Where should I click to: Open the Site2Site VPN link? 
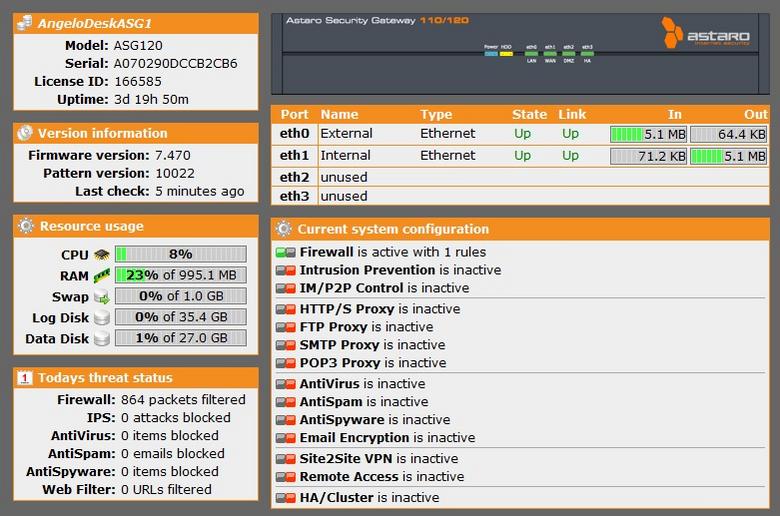[346, 458]
